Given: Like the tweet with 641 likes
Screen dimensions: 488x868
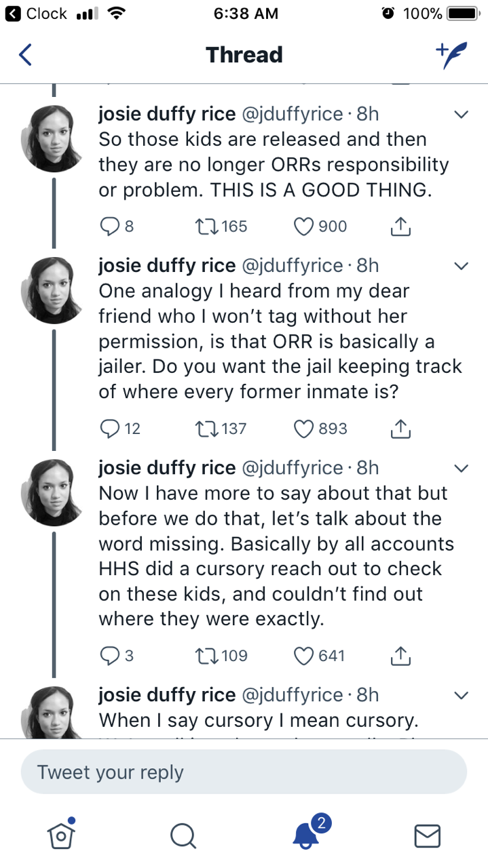Looking at the screenshot, I should [x=303, y=655].
